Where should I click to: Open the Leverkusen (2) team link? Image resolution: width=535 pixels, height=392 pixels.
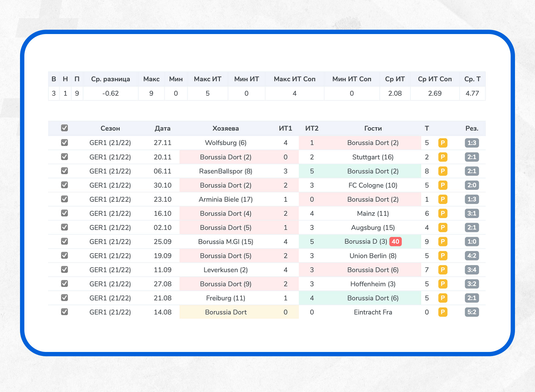[225, 270]
